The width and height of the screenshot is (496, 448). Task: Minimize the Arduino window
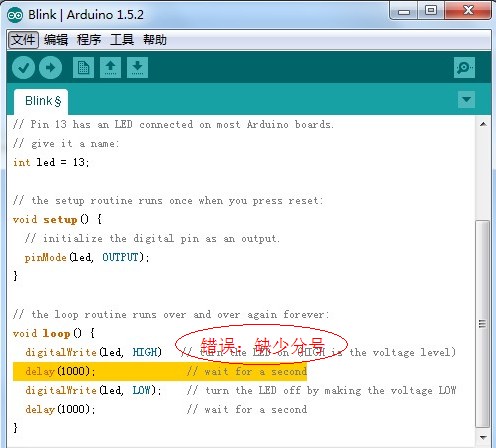(404, 12)
